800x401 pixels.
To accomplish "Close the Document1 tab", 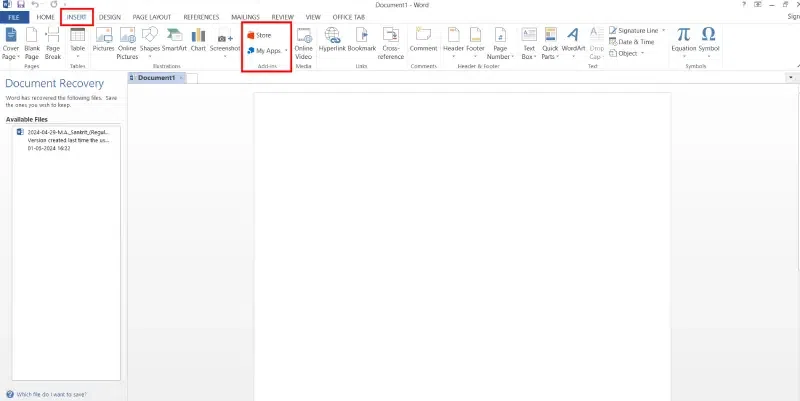I will pyautogui.click(x=181, y=78).
